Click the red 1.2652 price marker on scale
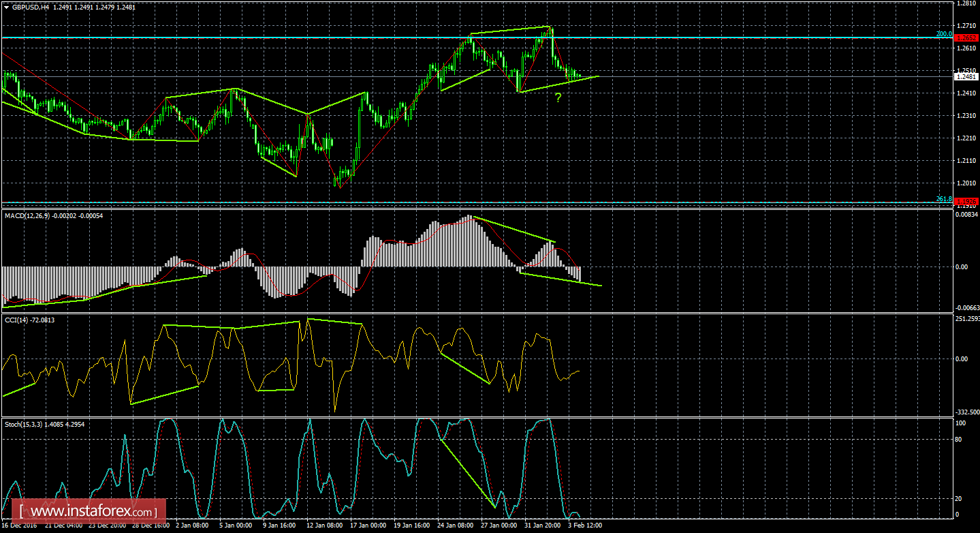980x533 pixels. click(966, 38)
